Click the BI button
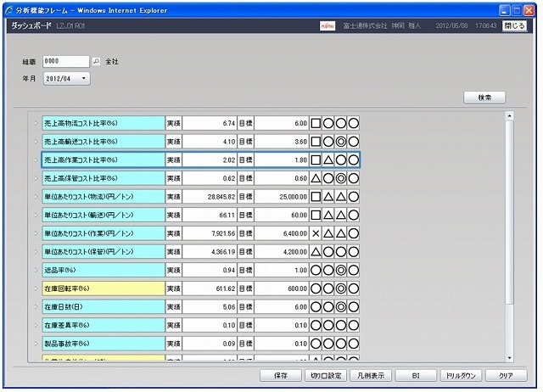Viewport: 543px width, 392px height. 416,375
